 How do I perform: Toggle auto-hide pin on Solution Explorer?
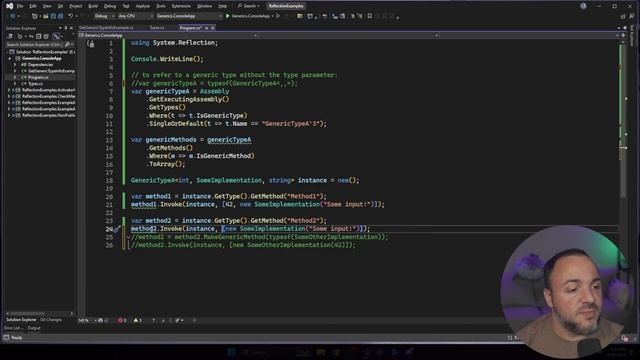coord(66,28)
